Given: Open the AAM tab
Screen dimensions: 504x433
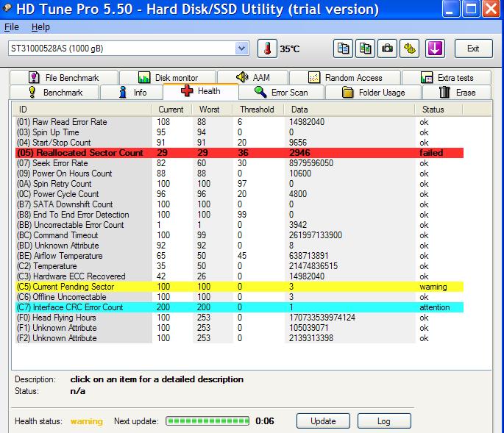Looking at the screenshot, I should (252, 77).
